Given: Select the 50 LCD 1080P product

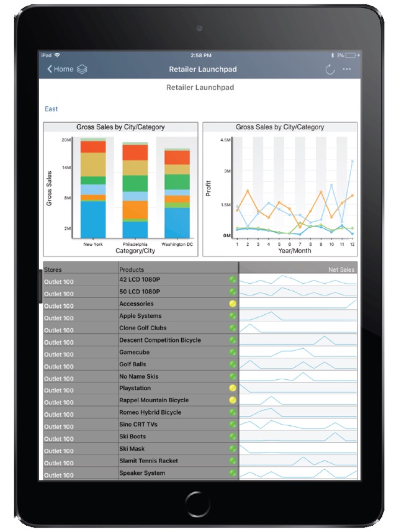Looking at the screenshot, I should pyautogui.click(x=140, y=291).
